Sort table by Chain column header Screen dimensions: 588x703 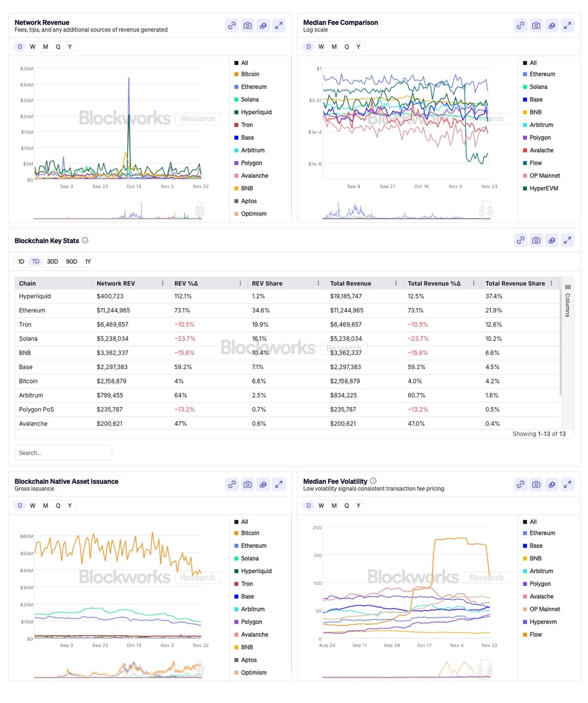point(27,283)
